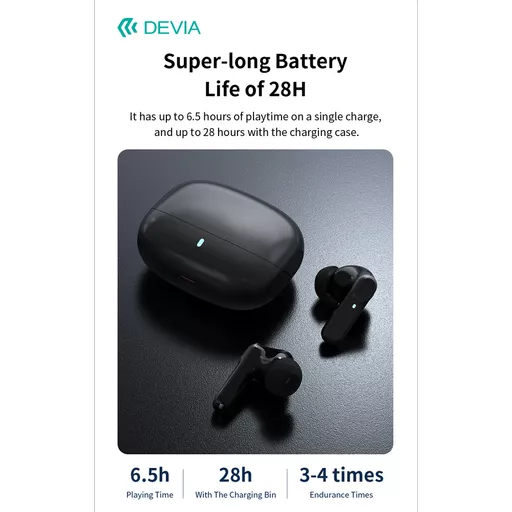Click the lower earbud lying down
The image size is (512, 512).
(257, 377)
